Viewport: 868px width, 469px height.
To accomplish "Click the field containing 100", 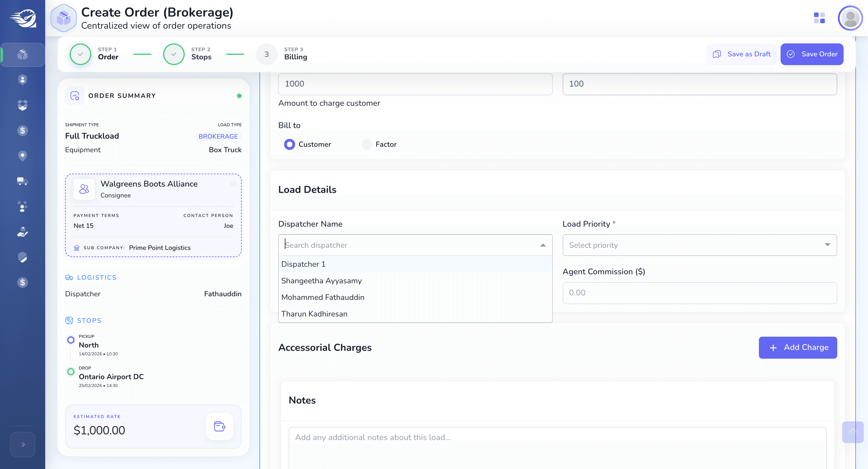I will point(700,84).
